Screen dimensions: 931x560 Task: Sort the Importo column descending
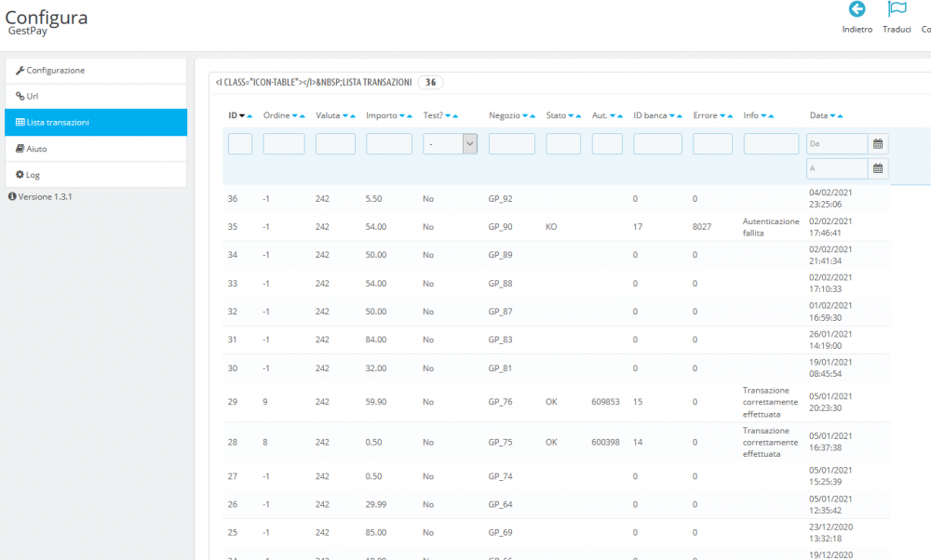coord(401,114)
